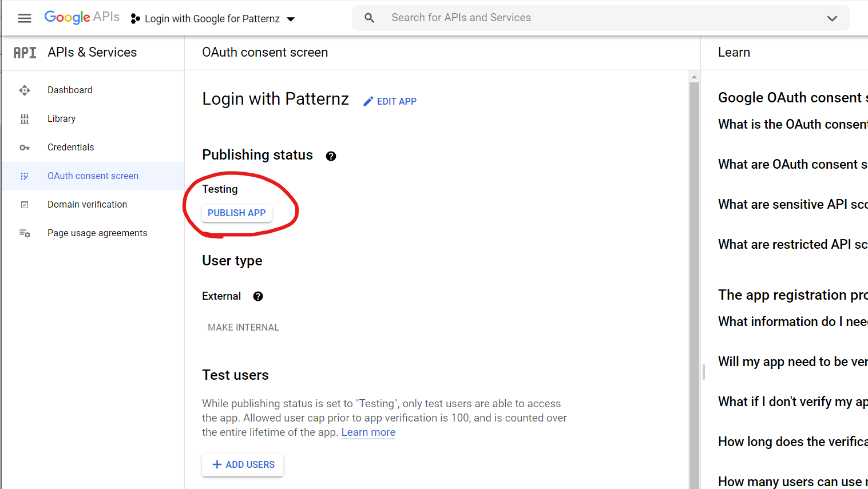
Task: Click the Library sidebar icon
Action: pyautogui.click(x=25, y=119)
